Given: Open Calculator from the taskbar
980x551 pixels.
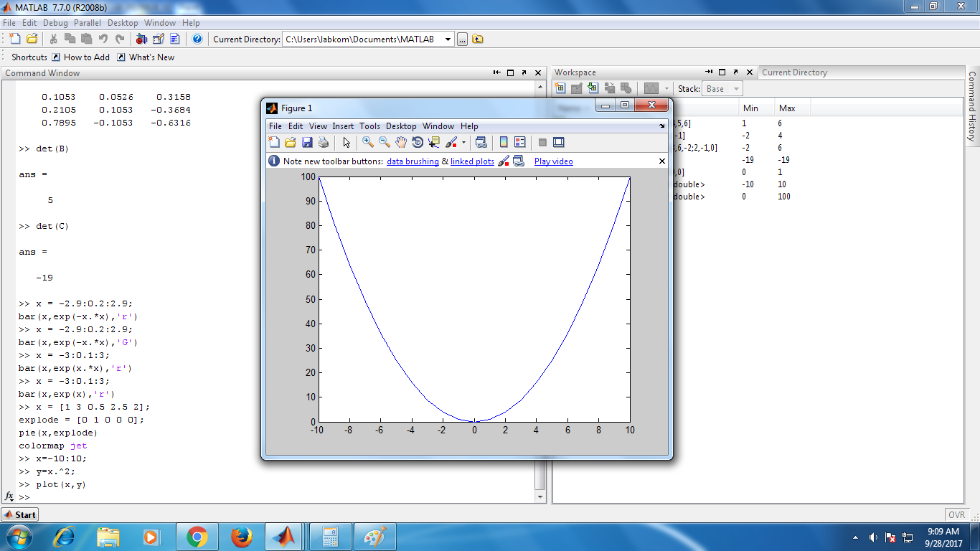Looking at the screenshot, I should (x=330, y=537).
